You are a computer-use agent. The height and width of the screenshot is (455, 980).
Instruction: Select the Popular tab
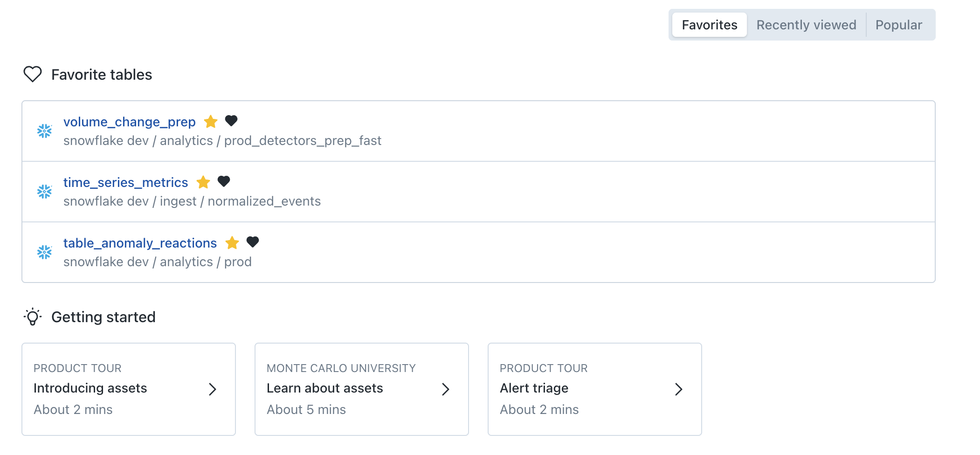tap(898, 25)
